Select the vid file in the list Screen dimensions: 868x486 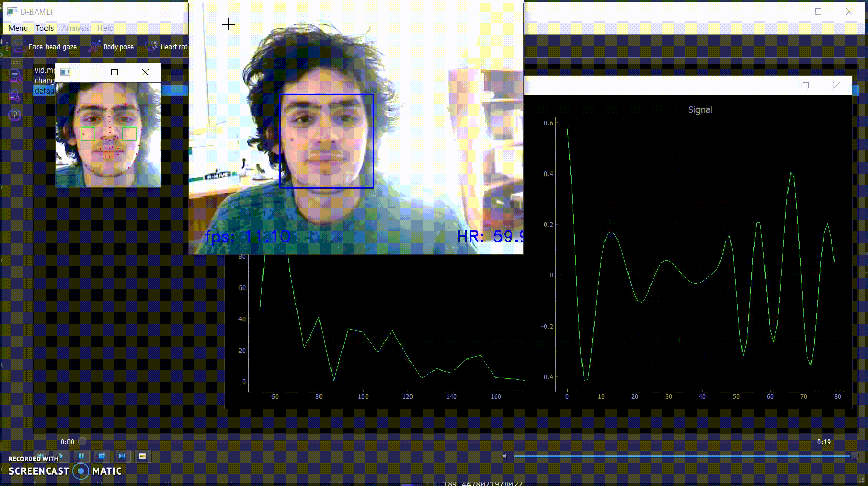pos(44,70)
